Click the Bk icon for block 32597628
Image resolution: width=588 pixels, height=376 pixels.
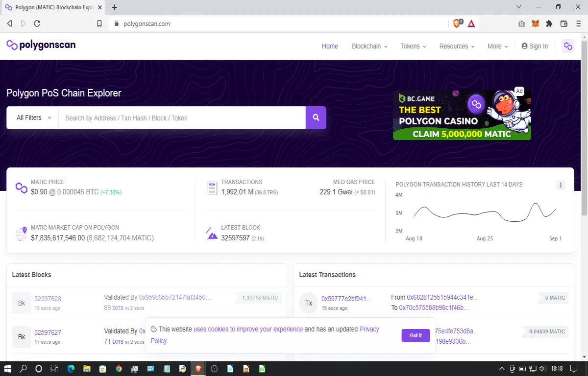22,303
